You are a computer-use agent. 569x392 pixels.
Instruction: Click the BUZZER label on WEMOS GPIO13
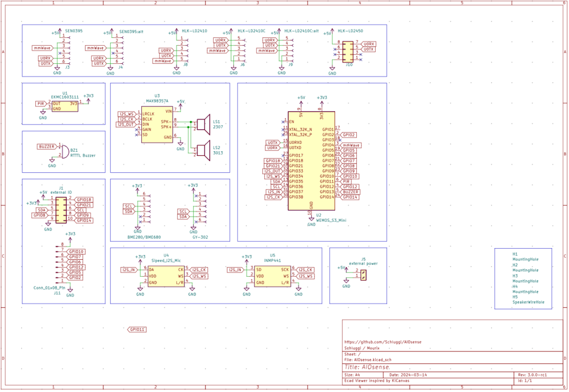coord(351,192)
